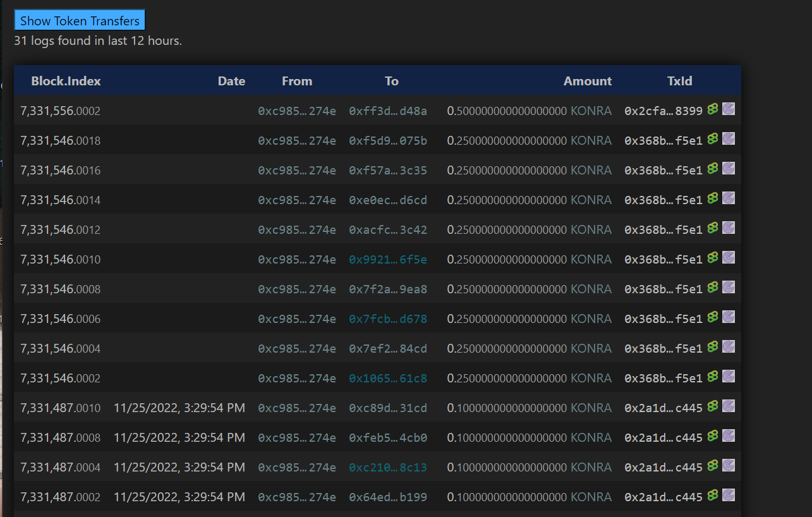
Task: Click green knot icon in row 7,331,487.0004
Action: [713, 465]
